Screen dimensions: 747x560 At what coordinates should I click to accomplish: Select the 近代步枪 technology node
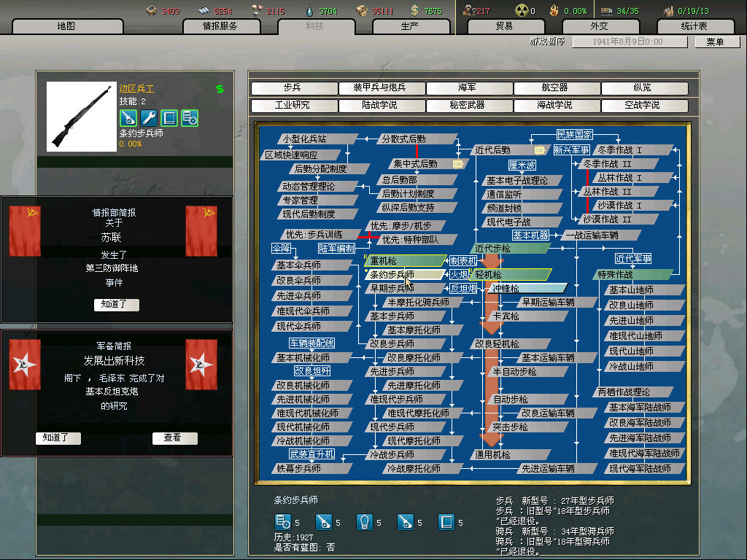[511, 249]
